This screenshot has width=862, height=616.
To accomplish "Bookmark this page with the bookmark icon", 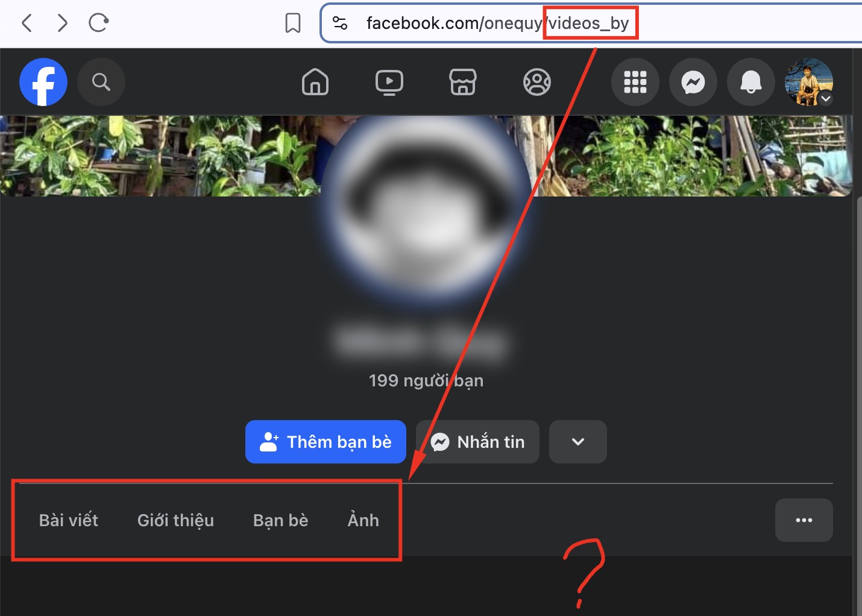I will tap(293, 23).
